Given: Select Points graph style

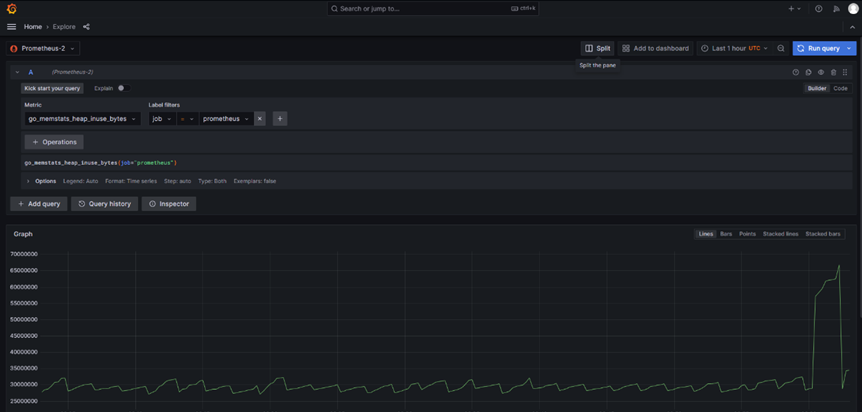Looking at the screenshot, I should [x=747, y=234].
